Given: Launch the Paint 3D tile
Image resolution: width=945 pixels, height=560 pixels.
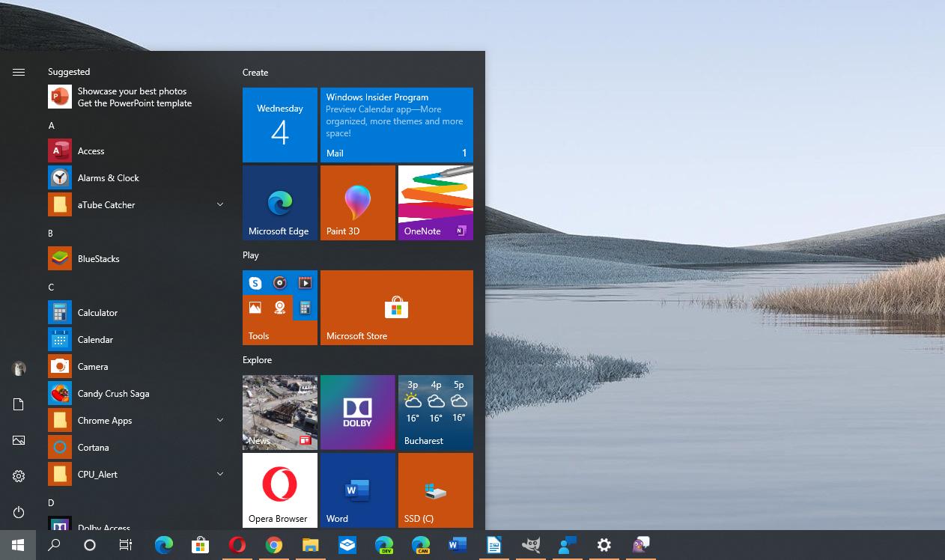Looking at the screenshot, I should pyautogui.click(x=358, y=203).
